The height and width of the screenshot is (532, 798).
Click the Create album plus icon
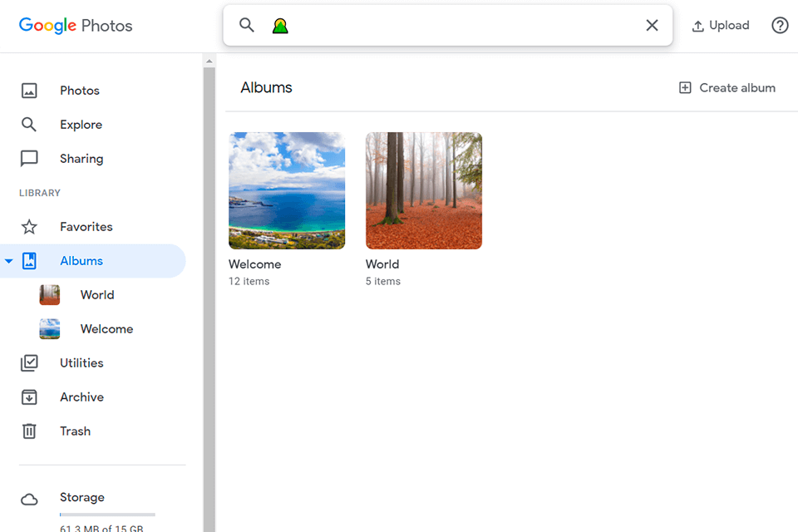(685, 87)
